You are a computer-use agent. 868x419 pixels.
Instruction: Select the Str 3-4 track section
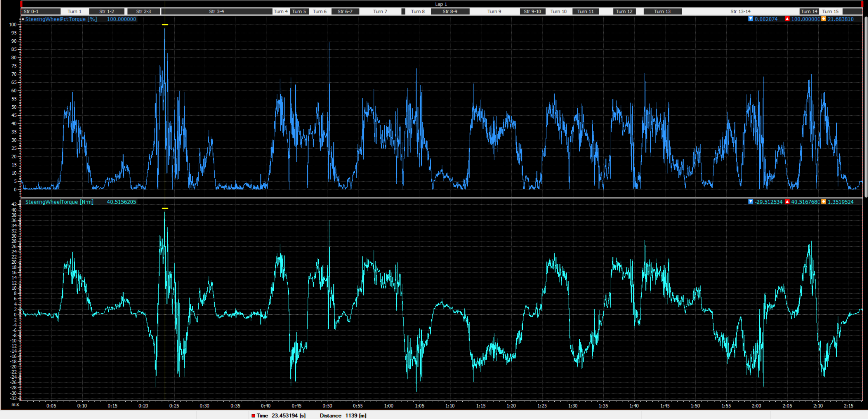pos(216,11)
